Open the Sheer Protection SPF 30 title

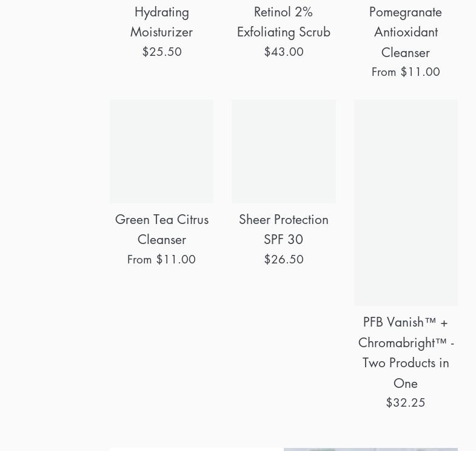point(283,229)
